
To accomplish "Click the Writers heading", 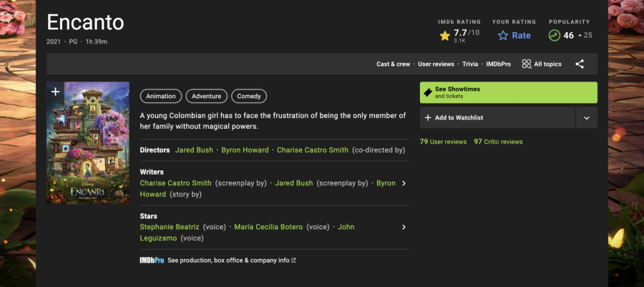I will [152, 172].
